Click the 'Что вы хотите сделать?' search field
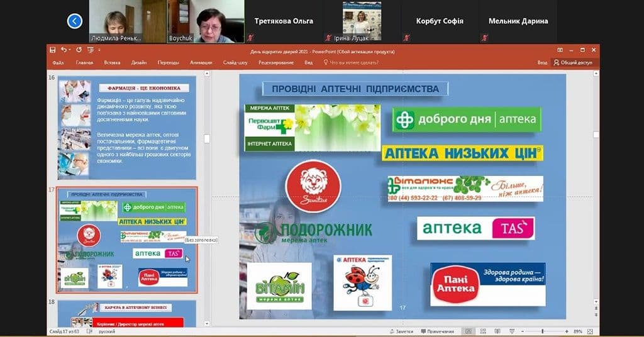644x337 pixels. point(351,63)
